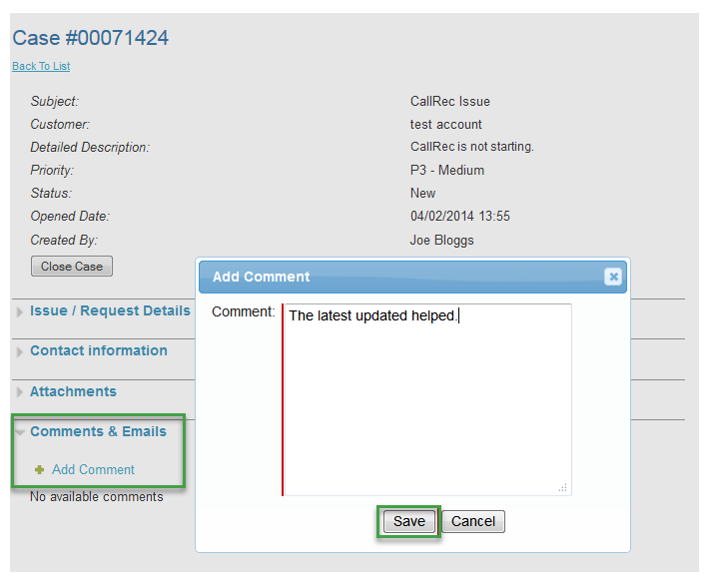Expand Issue / Request Details arrow

click(x=20, y=312)
